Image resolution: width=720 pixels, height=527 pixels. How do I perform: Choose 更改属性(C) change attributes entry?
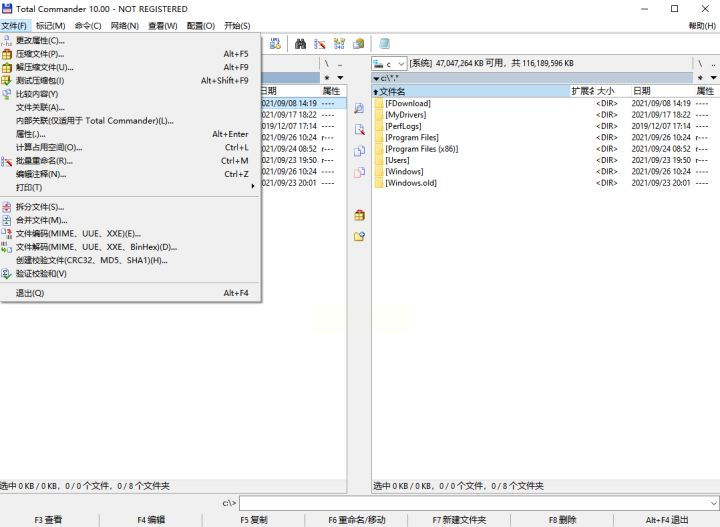131,40
